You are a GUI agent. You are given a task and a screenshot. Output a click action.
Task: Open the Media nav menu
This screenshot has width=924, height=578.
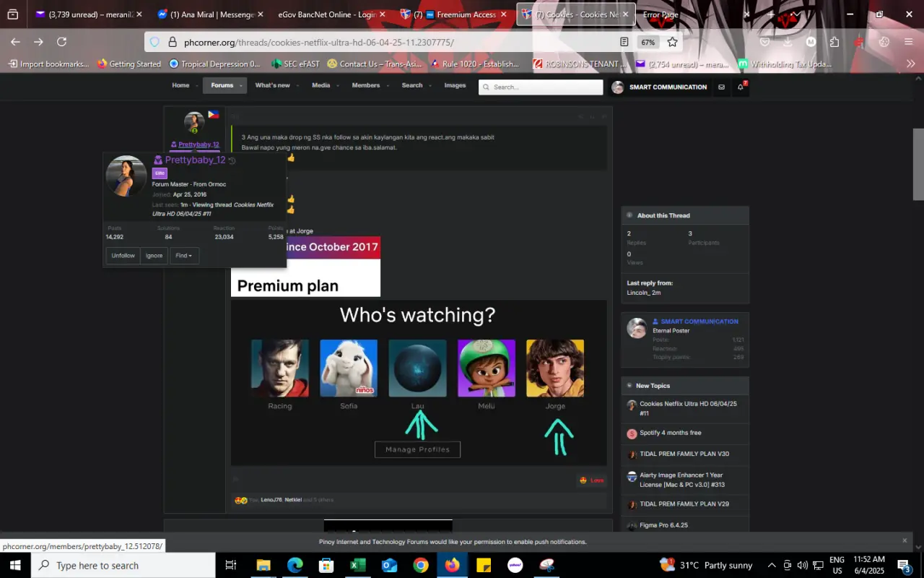coord(321,85)
